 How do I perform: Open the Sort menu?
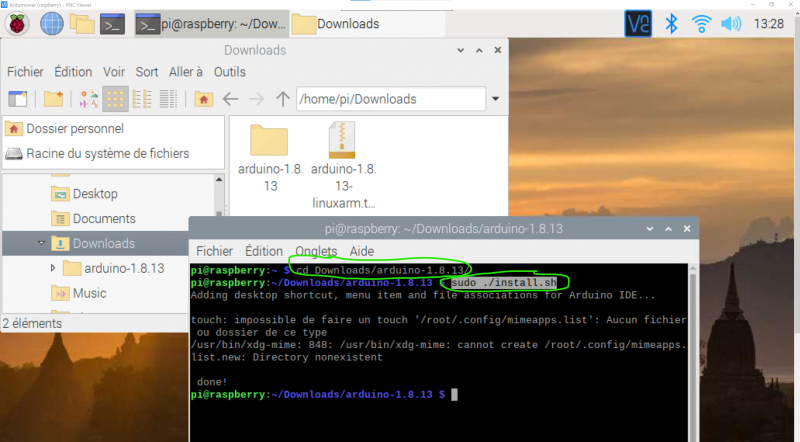[x=146, y=72]
